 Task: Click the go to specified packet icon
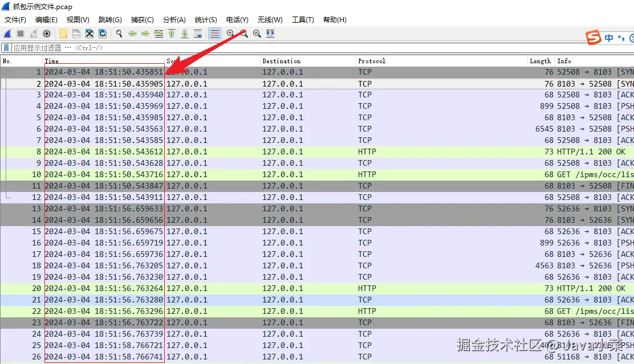[158, 34]
